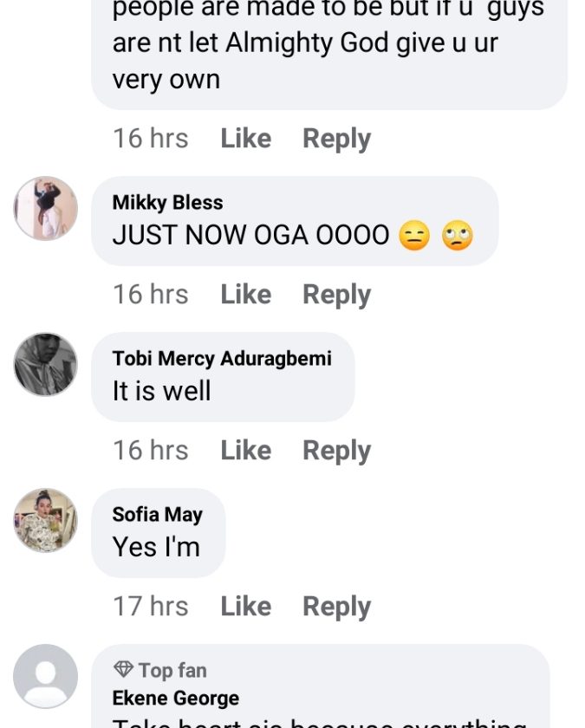The image size is (585, 728).
Task: Open Sofia May's profile picture
Action: pos(46,520)
